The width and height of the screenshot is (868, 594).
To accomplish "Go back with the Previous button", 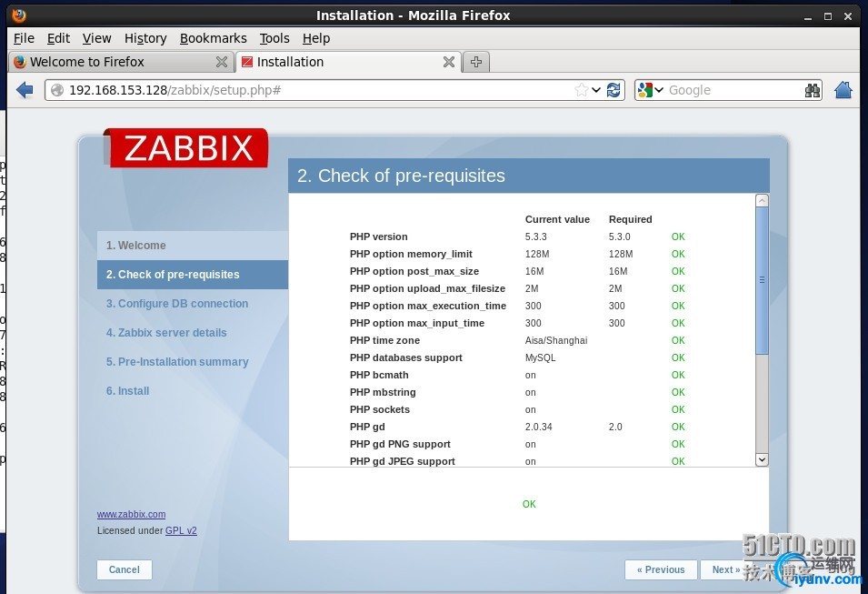I will [x=661, y=569].
